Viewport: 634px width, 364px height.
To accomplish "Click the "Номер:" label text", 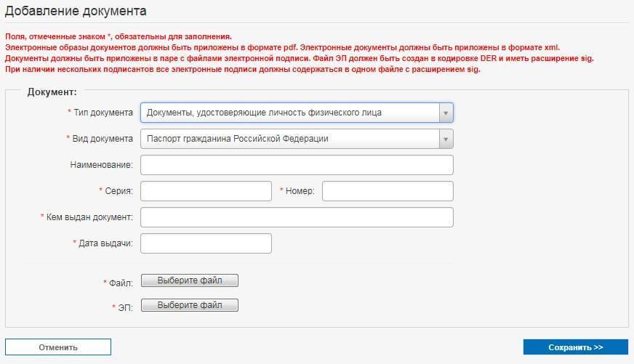I will [x=300, y=191].
